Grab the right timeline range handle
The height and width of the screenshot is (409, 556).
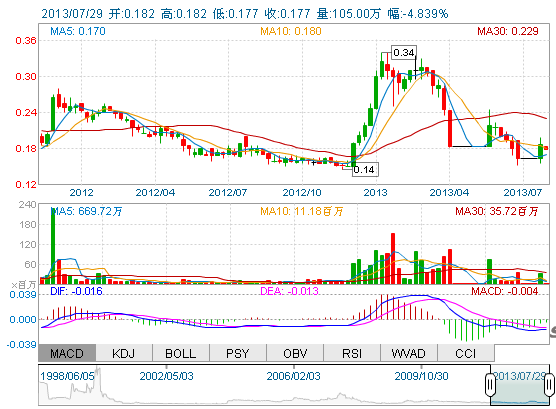(x=549, y=384)
